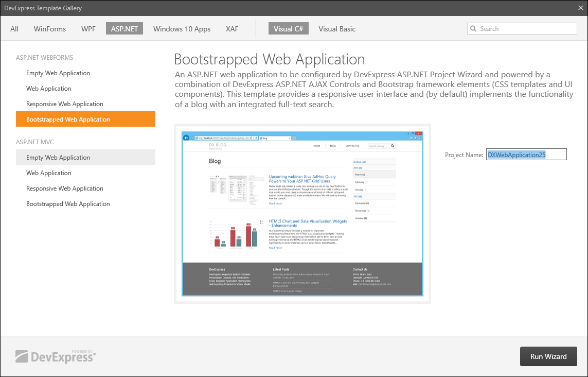Select the ASP.NET tab

[x=124, y=28]
